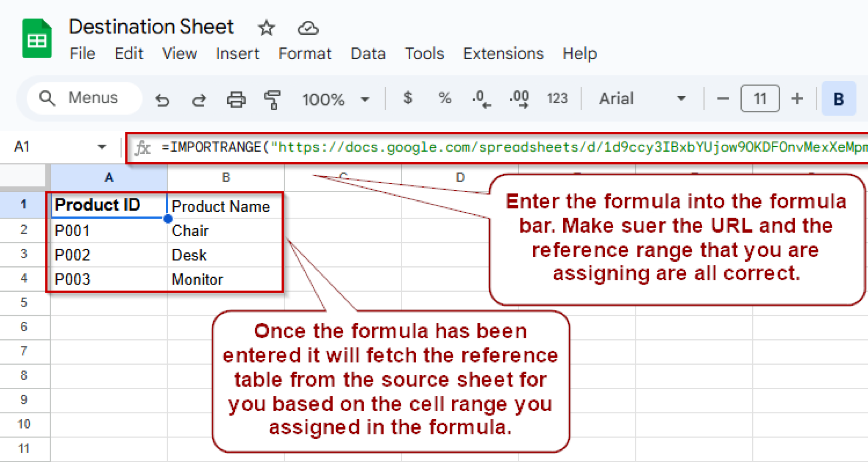
Task: Open more number formats (123)
Action: (557, 99)
